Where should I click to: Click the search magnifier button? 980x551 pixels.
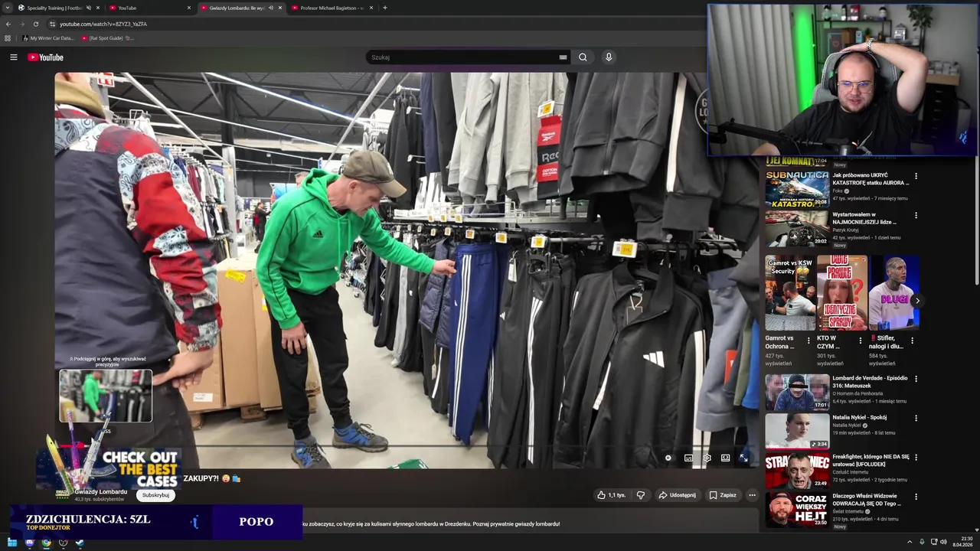(x=583, y=57)
